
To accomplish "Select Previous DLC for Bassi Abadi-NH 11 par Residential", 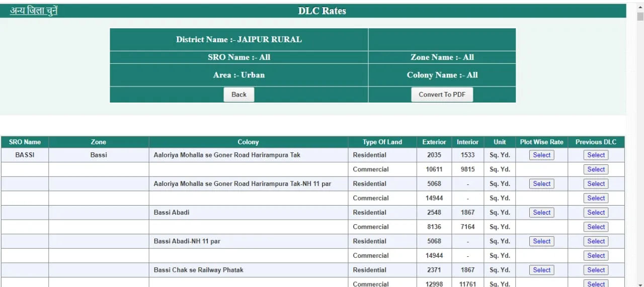I will pyautogui.click(x=596, y=241).
